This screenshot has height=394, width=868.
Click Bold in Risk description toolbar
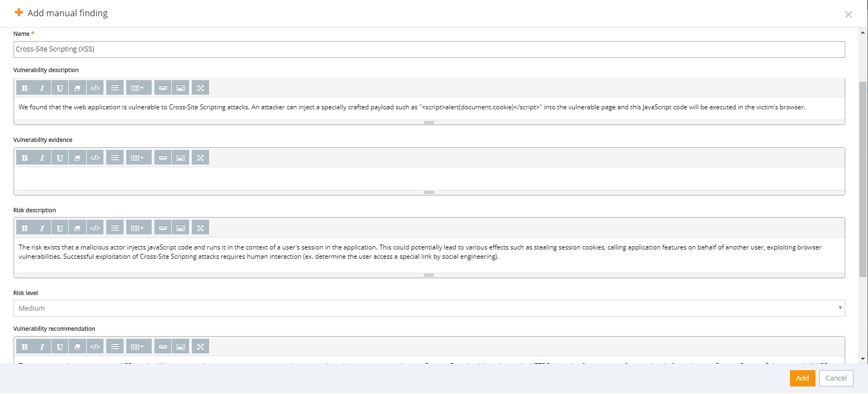click(24, 228)
